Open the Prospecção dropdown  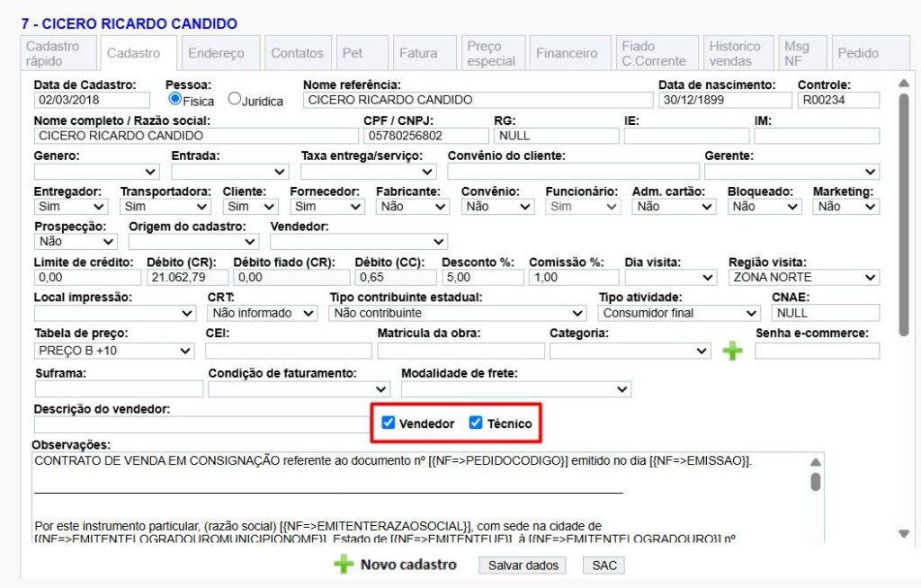76,242
